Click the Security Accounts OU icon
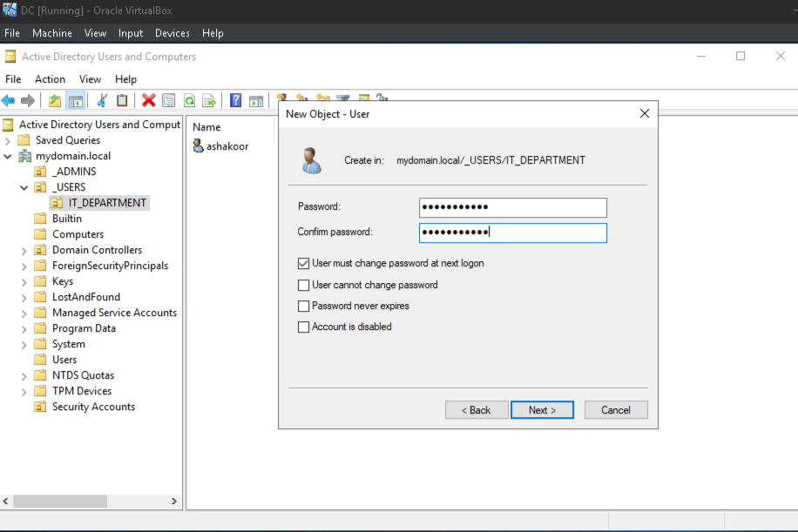 pyautogui.click(x=40, y=407)
